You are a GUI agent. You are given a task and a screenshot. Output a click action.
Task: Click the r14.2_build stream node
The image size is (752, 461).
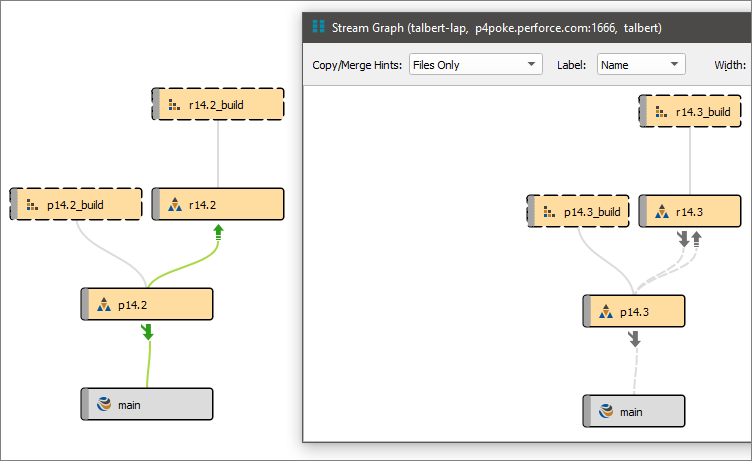coord(218,104)
